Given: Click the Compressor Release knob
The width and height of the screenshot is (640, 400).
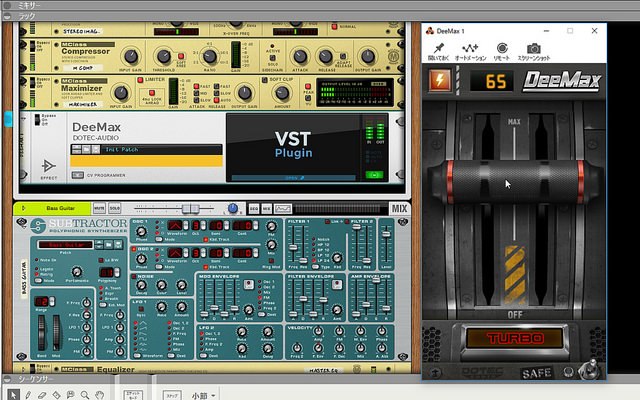Looking at the screenshot, I should (x=325, y=56).
